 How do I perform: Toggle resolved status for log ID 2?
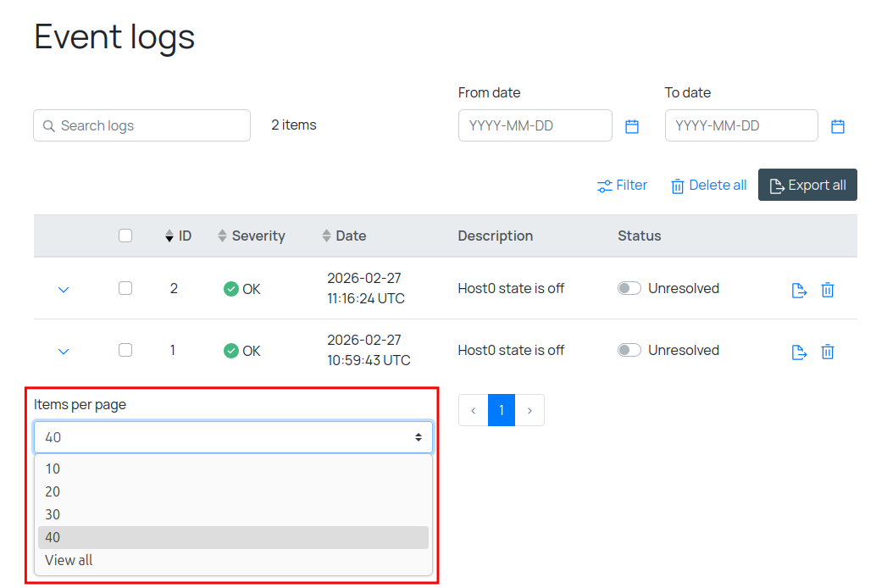[629, 288]
